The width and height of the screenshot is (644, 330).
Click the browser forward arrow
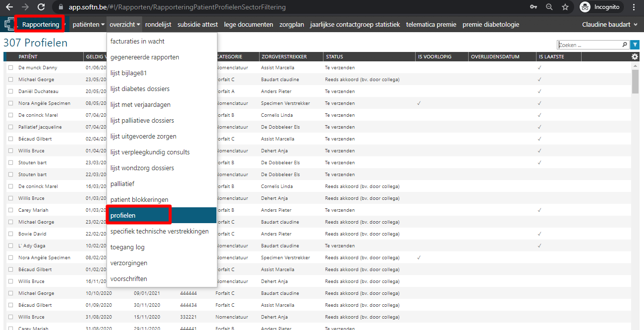[x=25, y=7]
